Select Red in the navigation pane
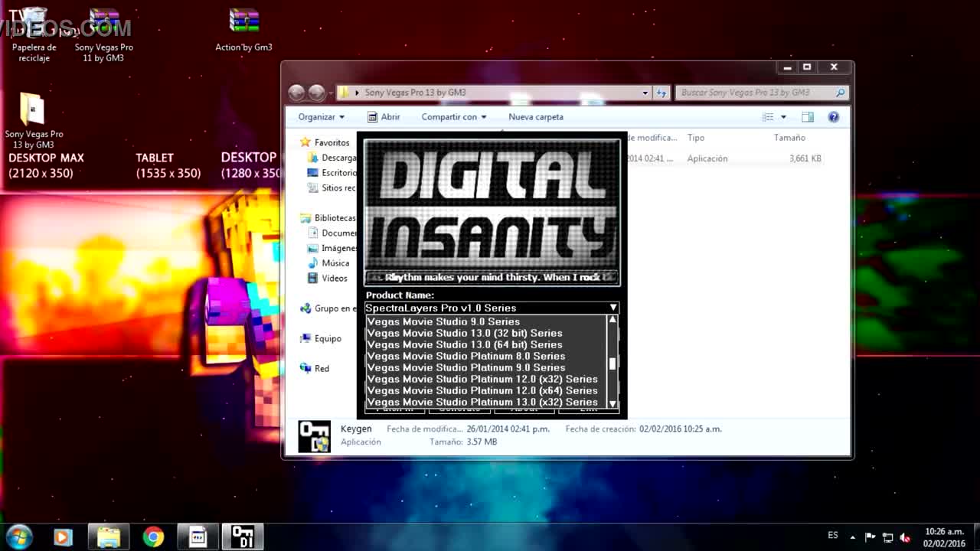 pos(322,369)
